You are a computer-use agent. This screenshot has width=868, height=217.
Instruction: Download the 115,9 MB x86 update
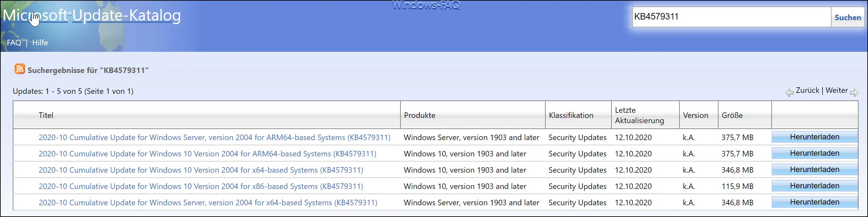click(814, 186)
